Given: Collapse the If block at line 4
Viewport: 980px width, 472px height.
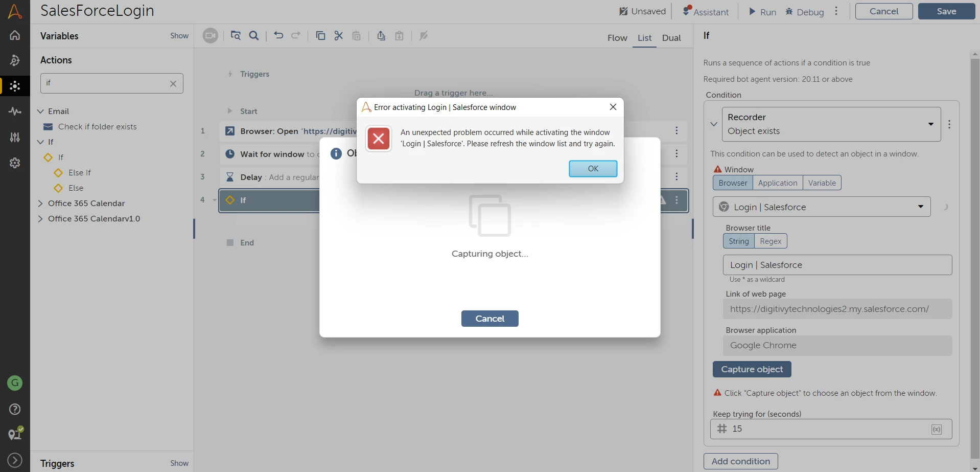Looking at the screenshot, I should 214,200.
